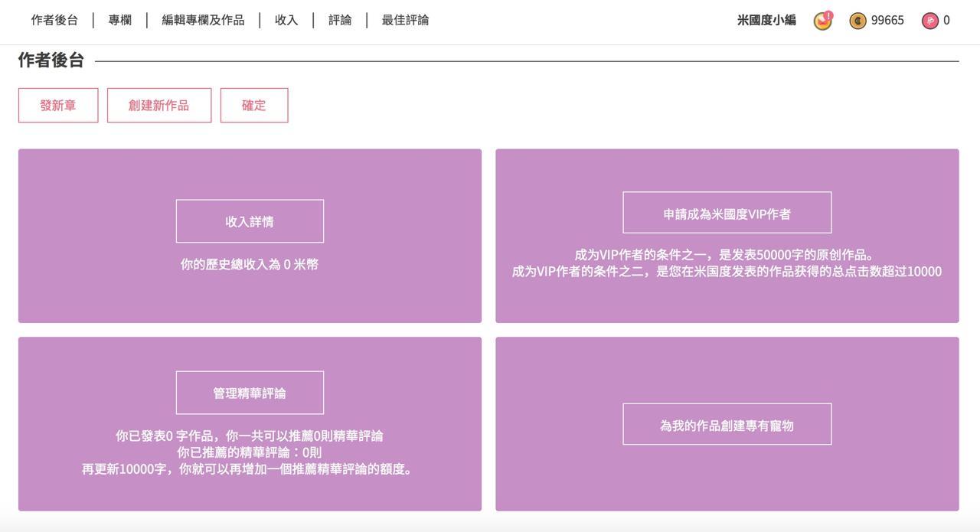Open 編輯專欄及作品 in the top navigation
Viewport: 980px width, 532px height.
203,21
